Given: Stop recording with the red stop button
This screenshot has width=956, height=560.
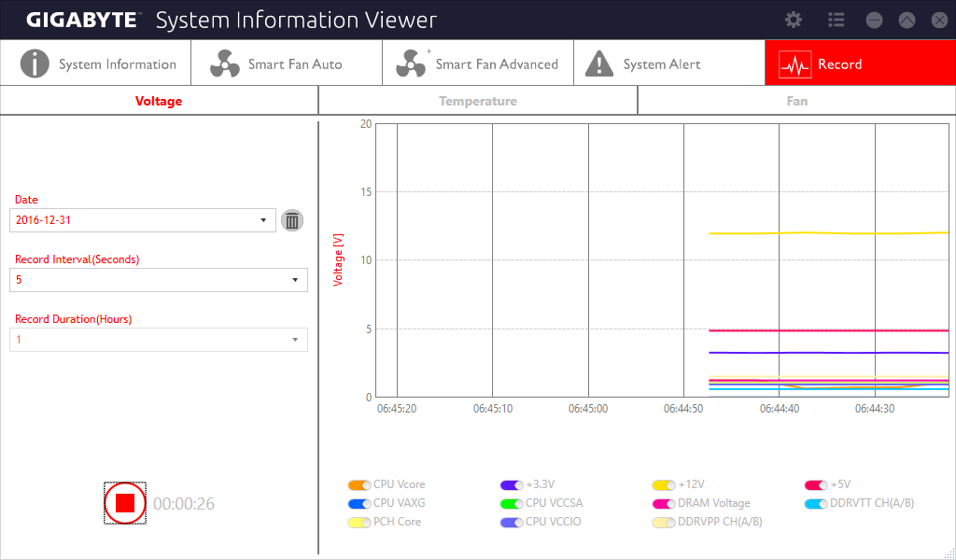Looking at the screenshot, I should (x=125, y=503).
